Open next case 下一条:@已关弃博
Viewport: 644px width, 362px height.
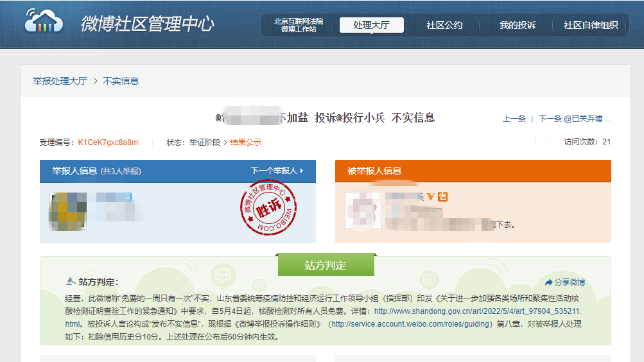[x=575, y=119]
